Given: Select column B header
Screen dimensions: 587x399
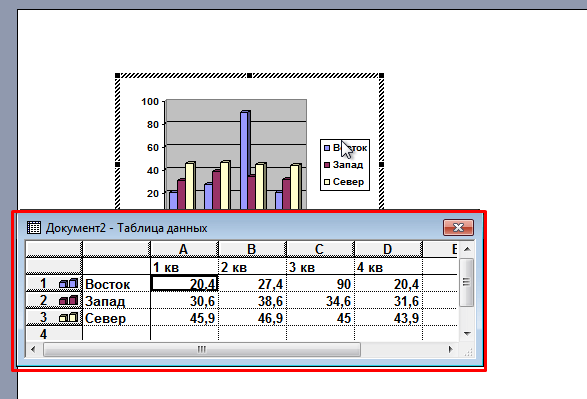Looking at the screenshot, I should coord(252,249).
